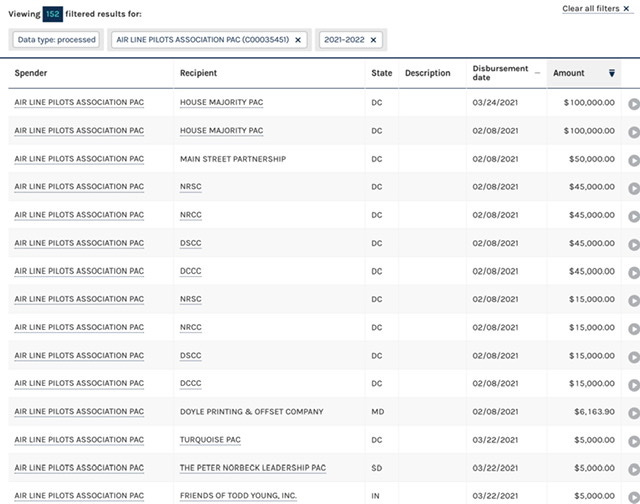Expand details for 03/24/2021 $100,000.00 row

point(633,104)
